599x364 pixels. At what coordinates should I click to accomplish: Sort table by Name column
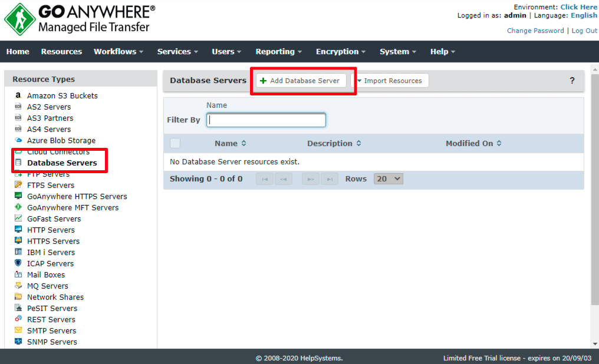pyautogui.click(x=231, y=144)
